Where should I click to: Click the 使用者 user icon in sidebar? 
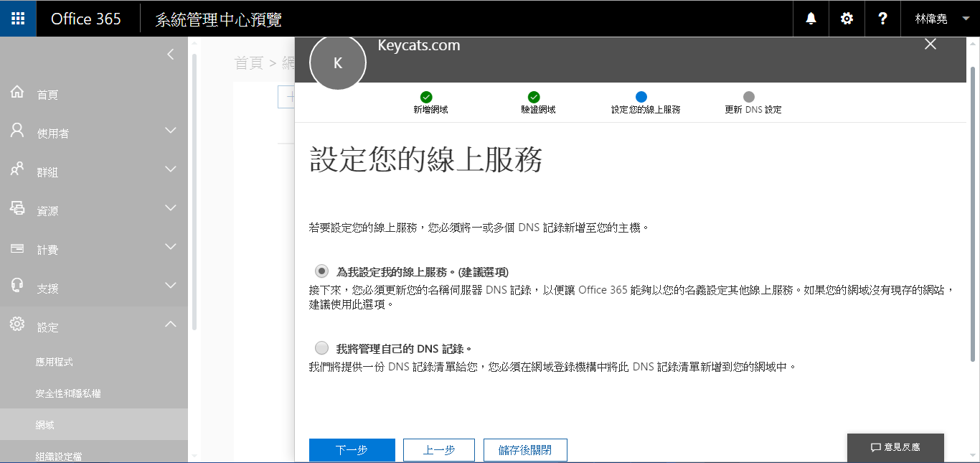17,131
